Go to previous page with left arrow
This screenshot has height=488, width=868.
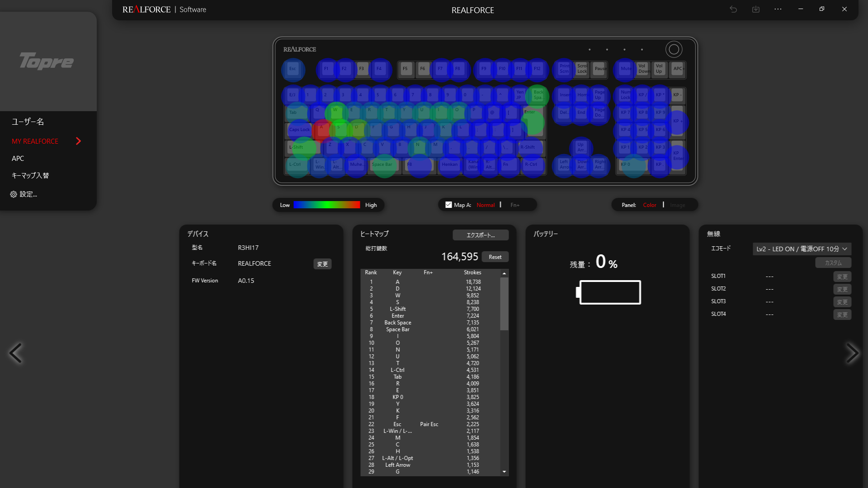coord(16,353)
